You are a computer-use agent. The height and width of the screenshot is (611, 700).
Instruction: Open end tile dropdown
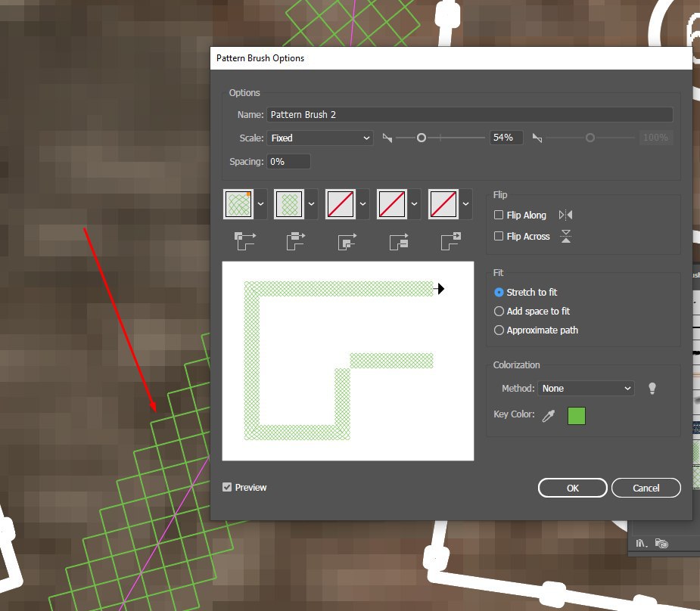tap(465, 204)
